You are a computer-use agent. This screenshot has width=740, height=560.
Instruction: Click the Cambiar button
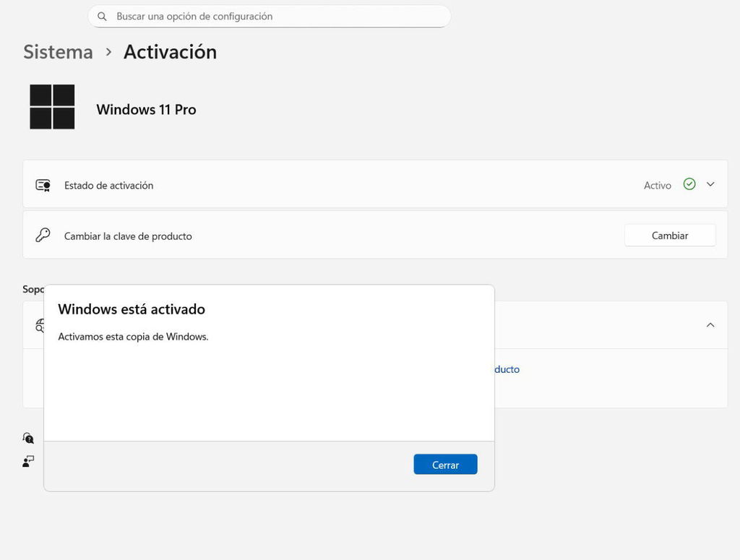click(x=670, y=236)
